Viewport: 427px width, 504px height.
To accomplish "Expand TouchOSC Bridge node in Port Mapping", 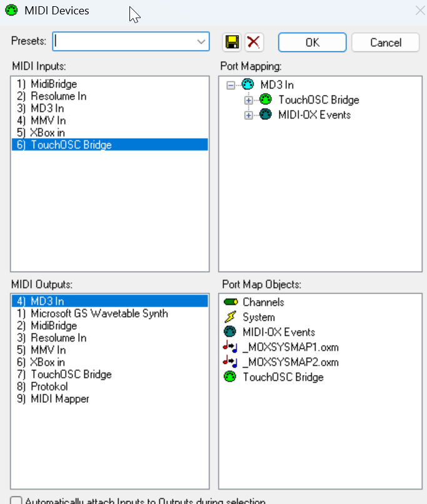I will [x=248, y=100].
